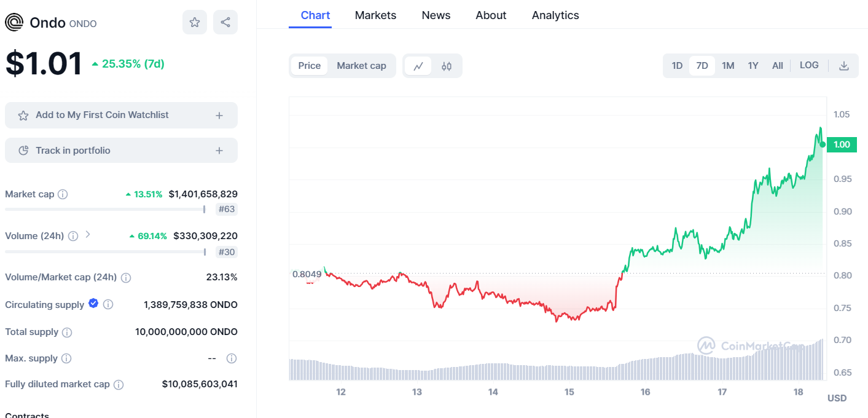868x418 pixels.
Task: Click the plus icon beside Track in portfolio
Action: (x=219, y=151)
